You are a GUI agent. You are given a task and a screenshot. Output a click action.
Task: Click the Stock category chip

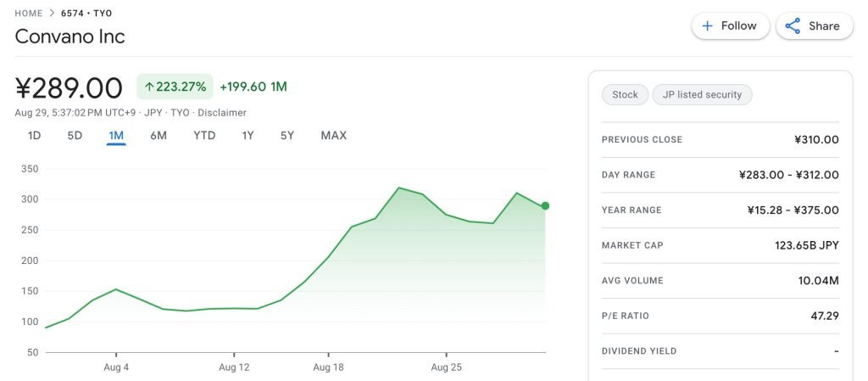625,95
